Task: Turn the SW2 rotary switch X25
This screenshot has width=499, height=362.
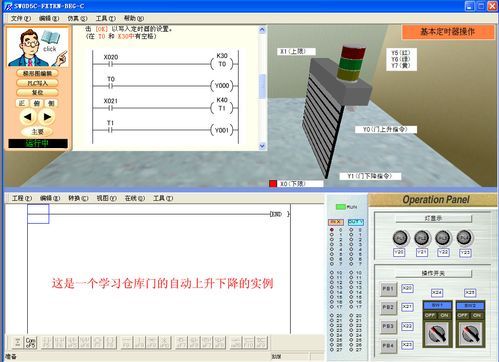Action: click(x=470, y=334)
